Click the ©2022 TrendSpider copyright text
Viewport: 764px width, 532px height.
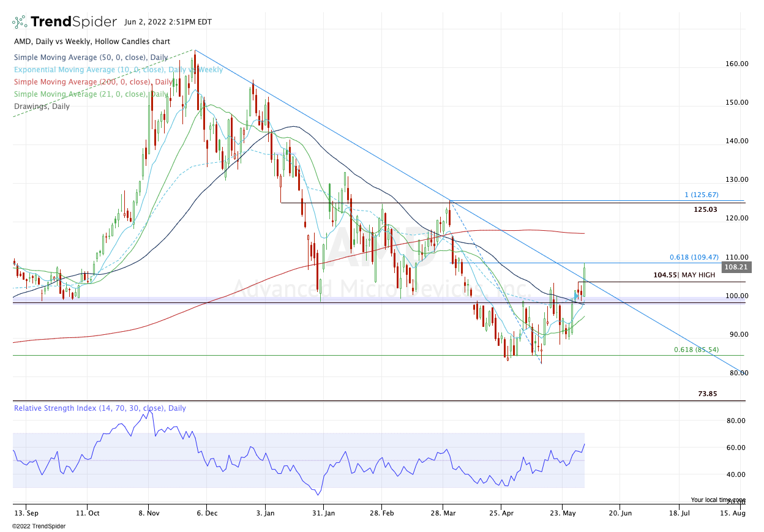pos(38,526)
